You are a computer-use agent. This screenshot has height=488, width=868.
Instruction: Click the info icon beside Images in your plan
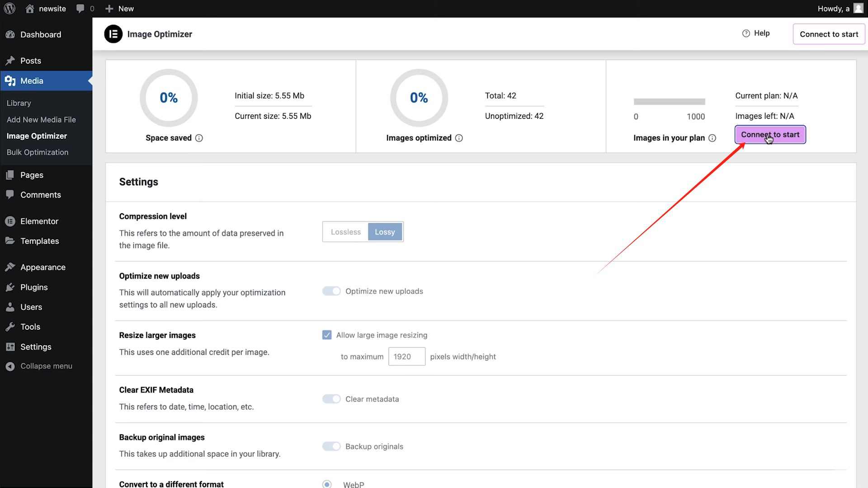[712, 138]
